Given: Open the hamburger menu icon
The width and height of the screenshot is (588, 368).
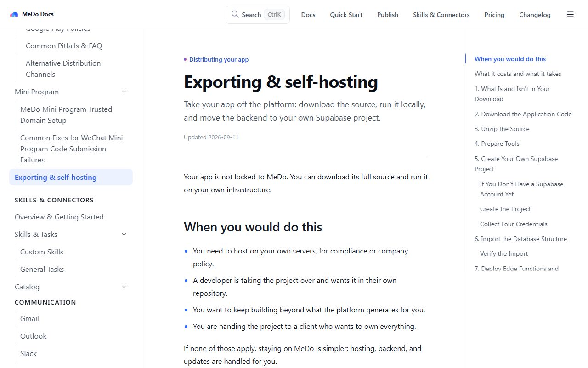Looking at the screenshot, I should 570,15.
